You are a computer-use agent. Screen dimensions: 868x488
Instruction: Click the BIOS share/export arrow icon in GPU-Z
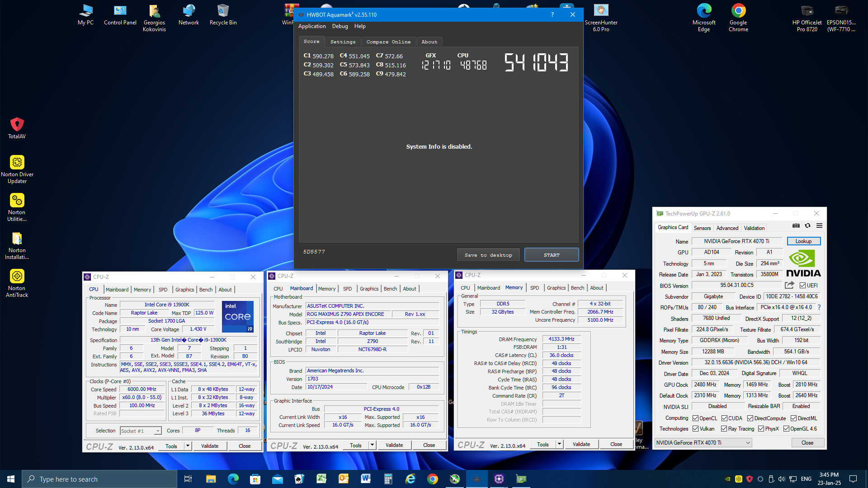[789, 285]
